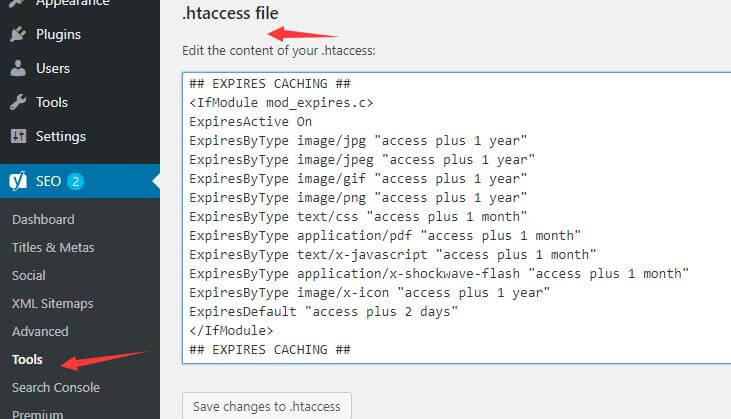Image resolution: width=731 pixels, height=419 pixels.
Task: Open the Premium submenu item
Action: coord(37,413)
